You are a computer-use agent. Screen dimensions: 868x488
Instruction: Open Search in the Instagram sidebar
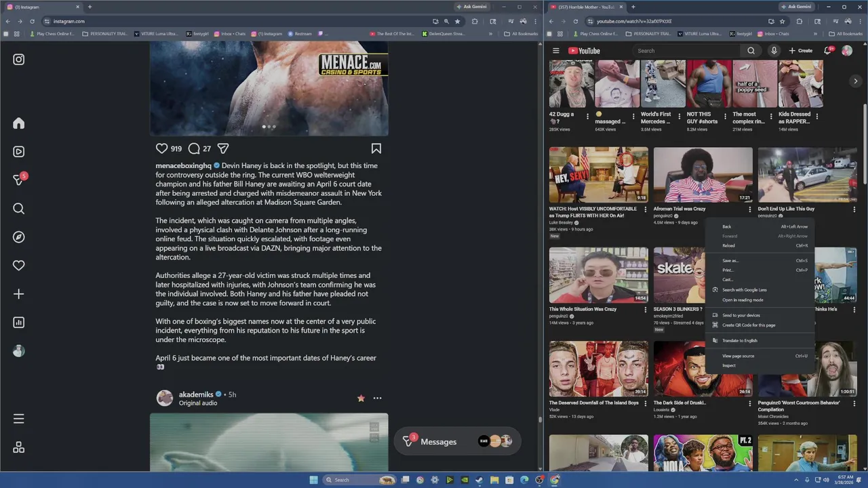point(19,209)
